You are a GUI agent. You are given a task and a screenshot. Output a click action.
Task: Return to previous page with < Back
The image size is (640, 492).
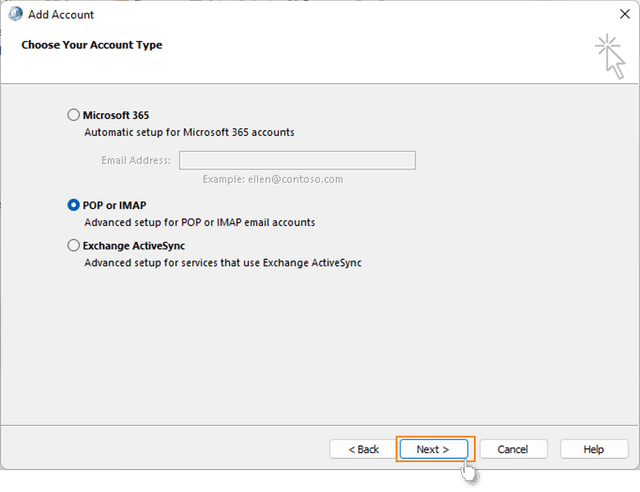(x=363, y=449)
